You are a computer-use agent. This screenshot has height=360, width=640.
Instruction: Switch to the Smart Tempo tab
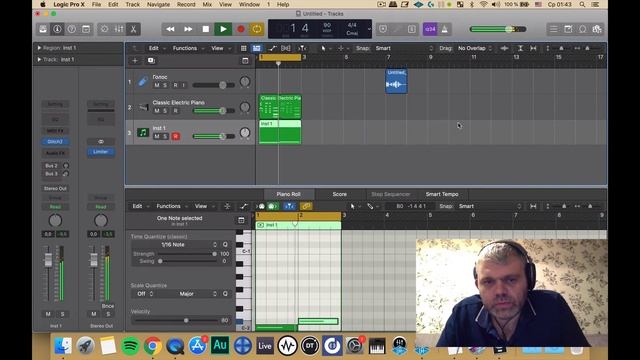click(x=442, y=194)
